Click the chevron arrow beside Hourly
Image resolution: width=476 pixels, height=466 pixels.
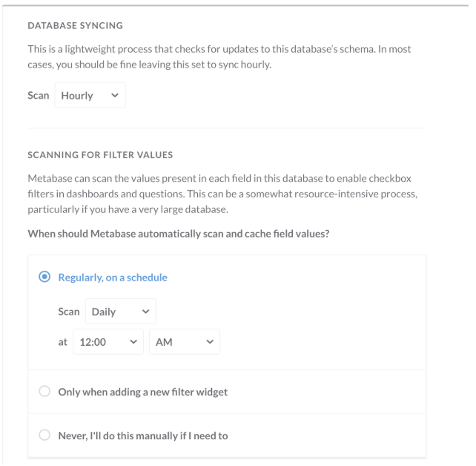[113, 96]
